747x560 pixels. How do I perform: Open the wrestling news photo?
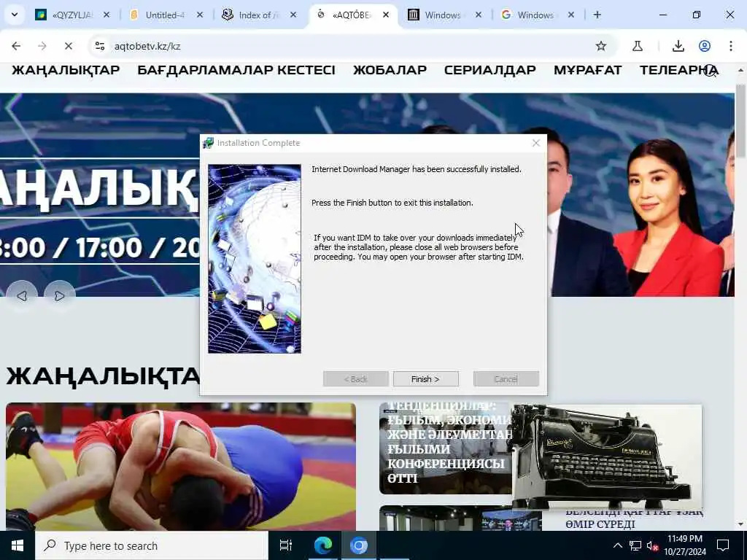[x=181, y=467]
